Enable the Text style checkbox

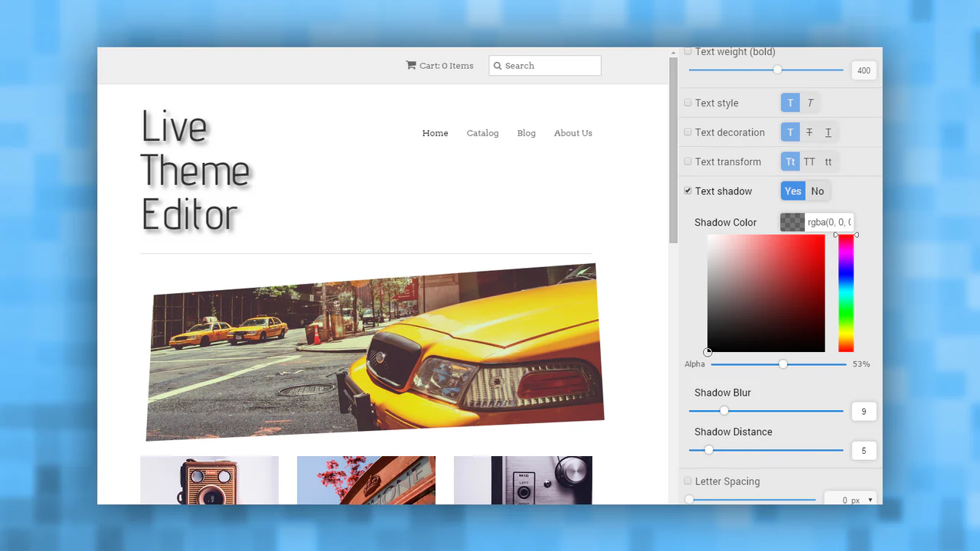click(x=688, y=103)
